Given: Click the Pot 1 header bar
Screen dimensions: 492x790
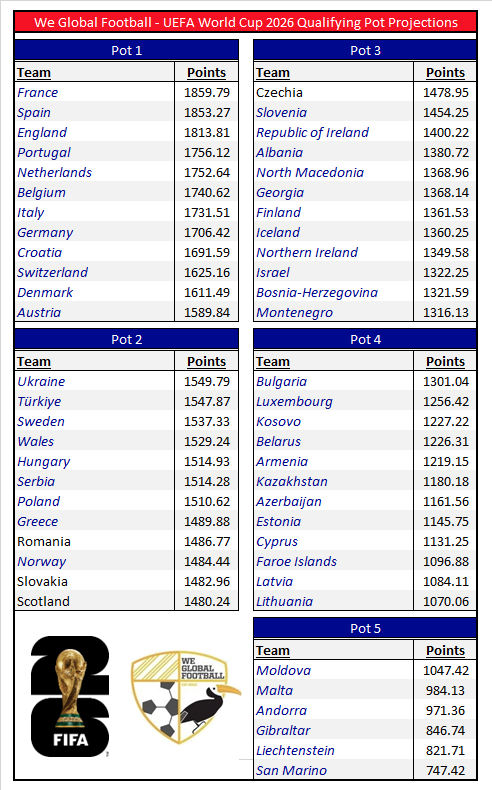Looking at the screenshot, I should tap(126, 50).
